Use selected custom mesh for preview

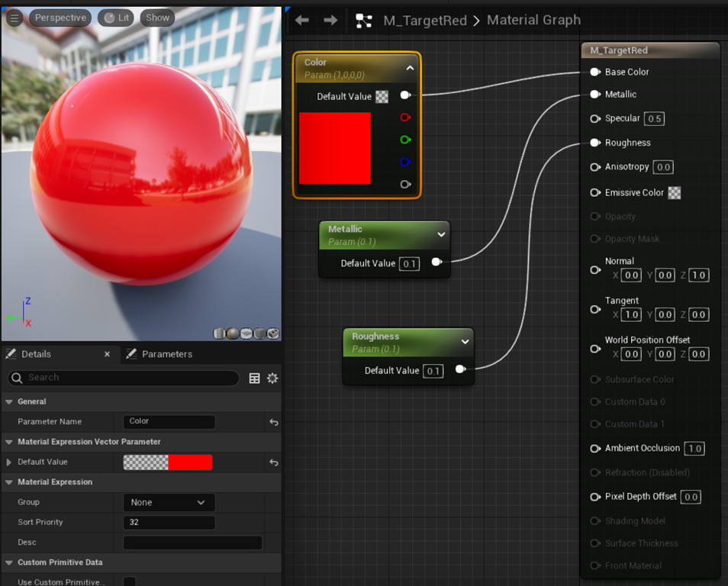pos(273,333)
